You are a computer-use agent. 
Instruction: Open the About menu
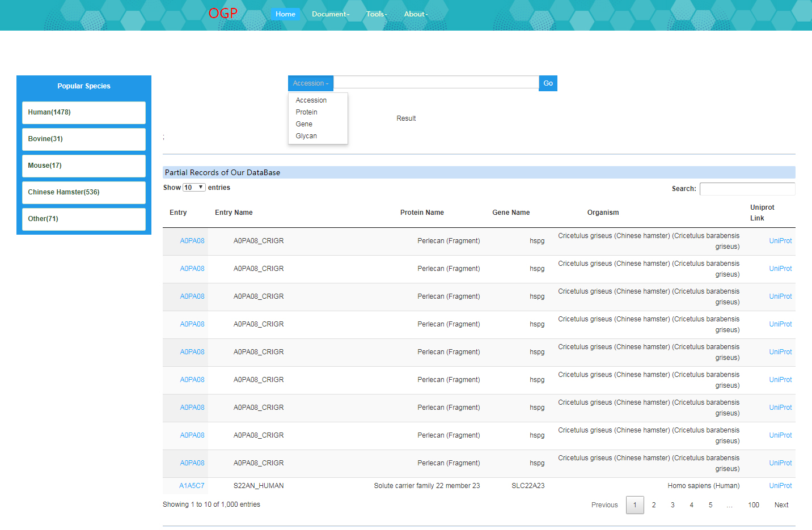point(416,14)
